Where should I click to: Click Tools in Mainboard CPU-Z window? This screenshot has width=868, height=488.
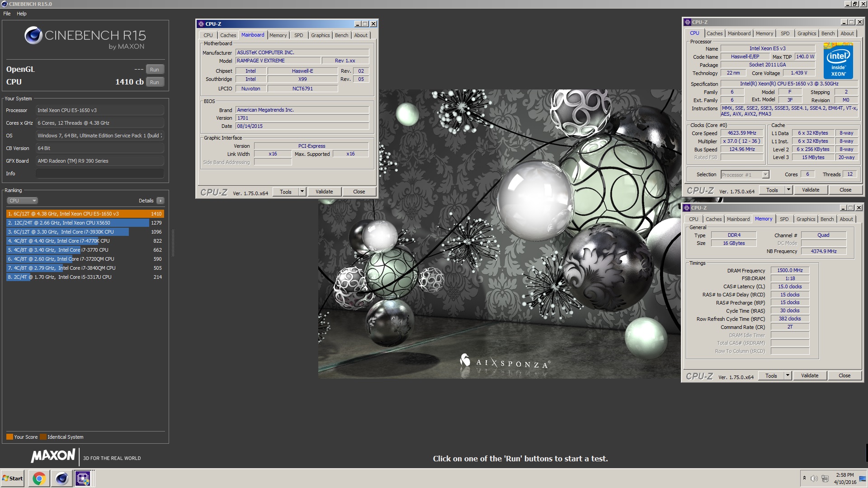coord(286,192)
